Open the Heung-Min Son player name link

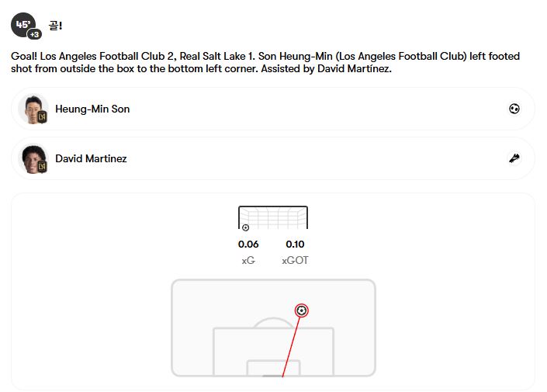point(92,109)
